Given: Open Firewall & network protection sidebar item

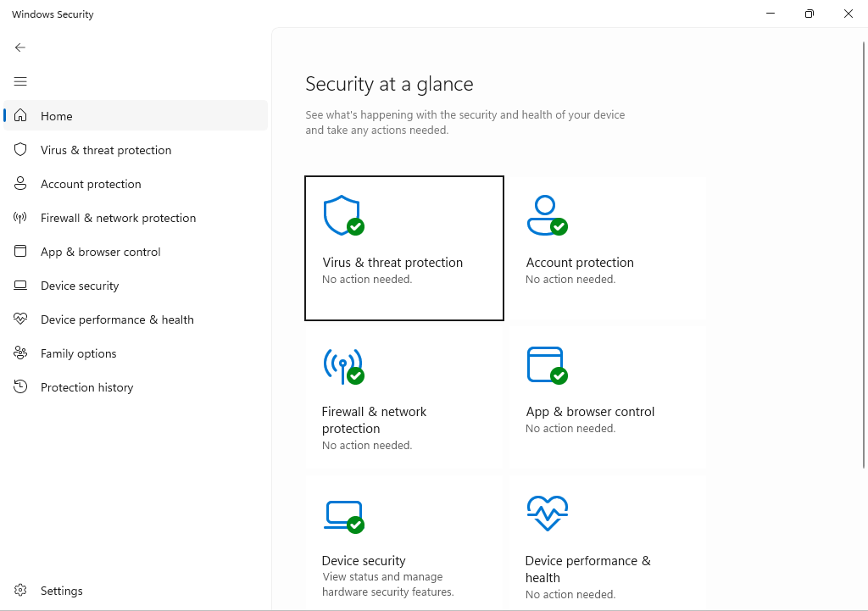Looking at the screenshot, I should tap(118, 218).
